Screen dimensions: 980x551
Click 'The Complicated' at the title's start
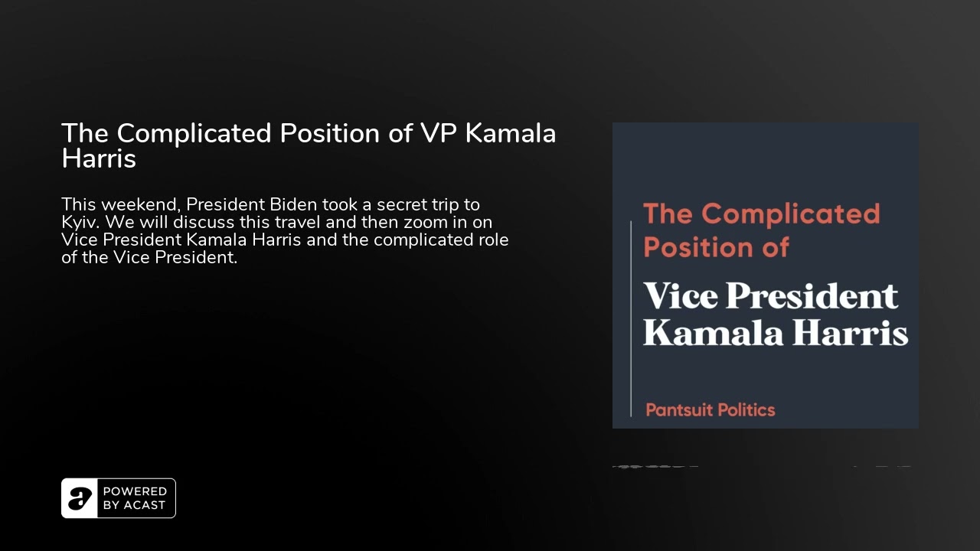click(166, 133)
